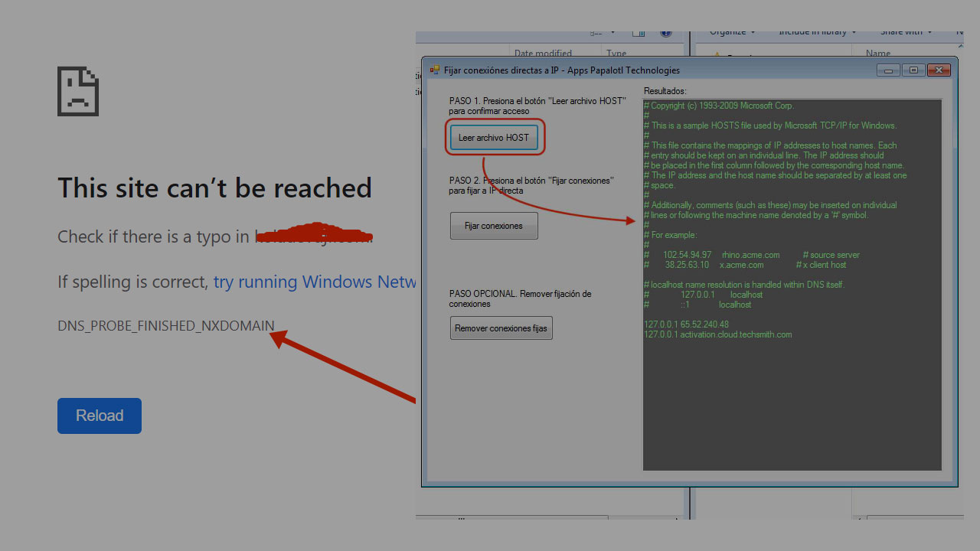Click the Name column header
The image size is (980, 551).
coord(878,53)
